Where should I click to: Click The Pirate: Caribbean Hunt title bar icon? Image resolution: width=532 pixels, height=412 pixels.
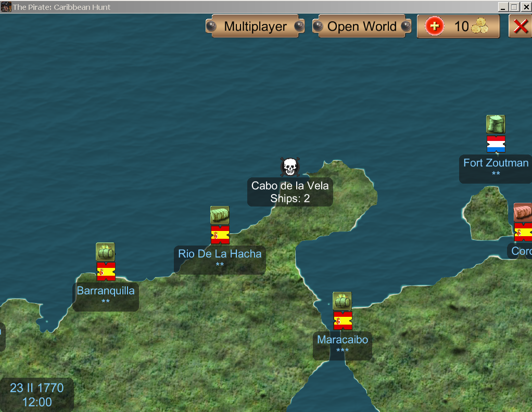click(x=6, y=7)
